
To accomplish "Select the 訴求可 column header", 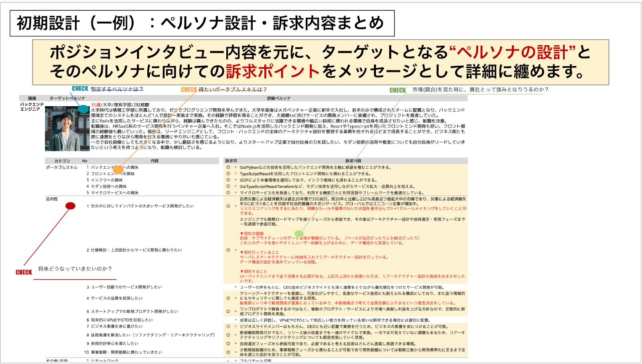I will [x=231, y=161].
